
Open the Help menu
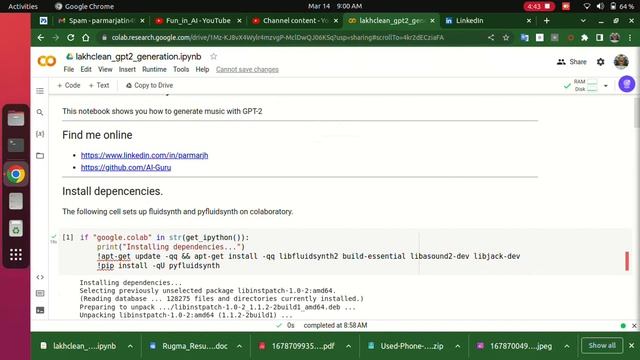tap(202, 69)
